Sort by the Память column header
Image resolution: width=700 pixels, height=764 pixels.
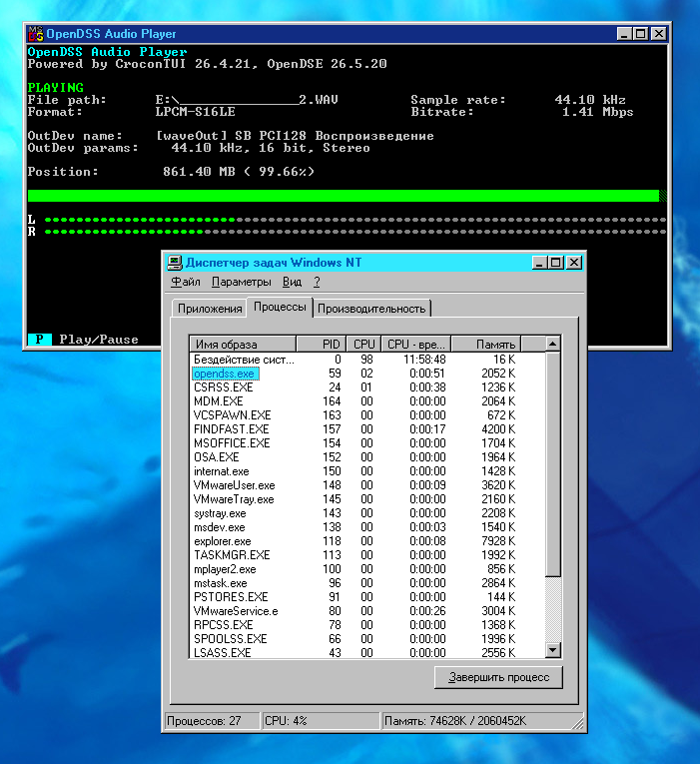pos(486,344)
